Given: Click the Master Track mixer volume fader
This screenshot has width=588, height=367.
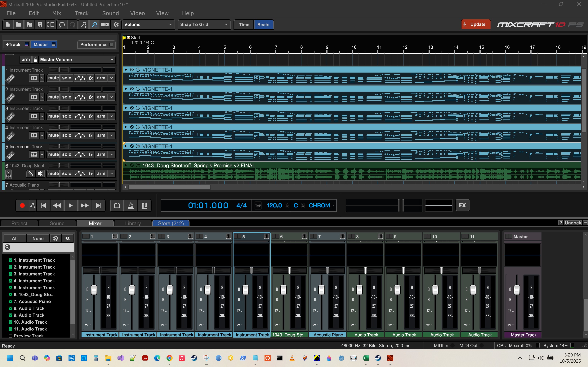Looking at the screenshot, I should click(517, 290).
